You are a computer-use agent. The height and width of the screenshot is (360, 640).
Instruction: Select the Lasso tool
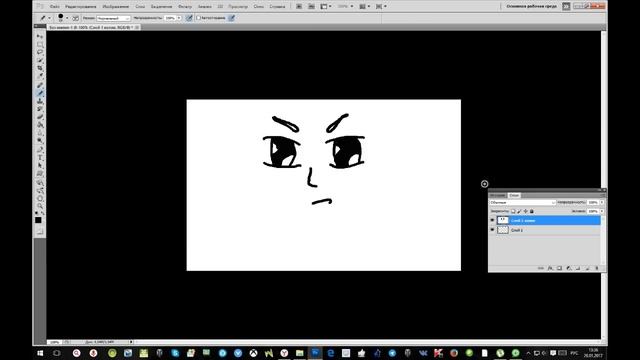click(40, 52)
